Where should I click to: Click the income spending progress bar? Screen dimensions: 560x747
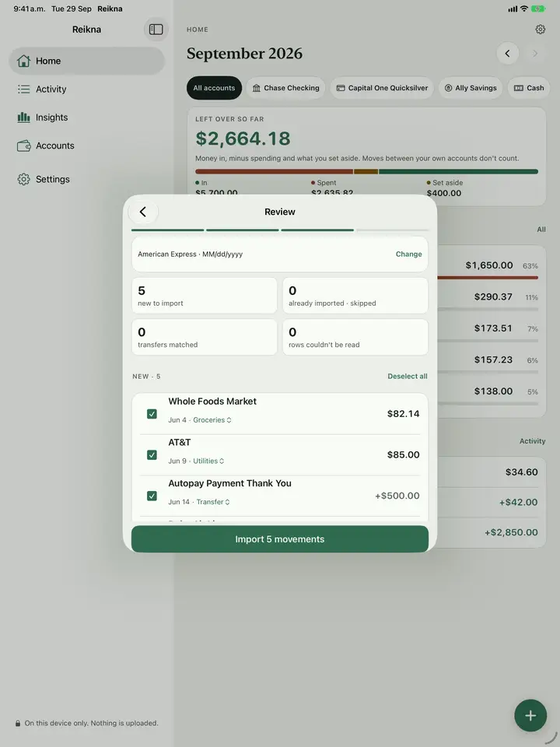366,171
